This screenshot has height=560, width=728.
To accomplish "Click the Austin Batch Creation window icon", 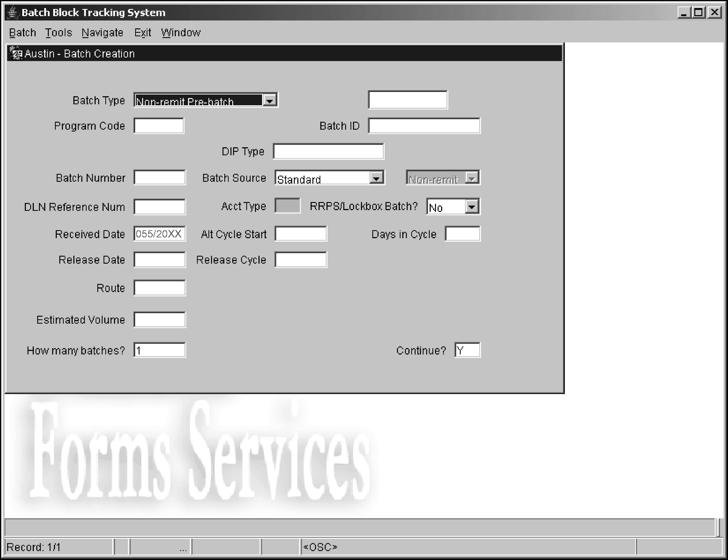I will click(15, 54).
